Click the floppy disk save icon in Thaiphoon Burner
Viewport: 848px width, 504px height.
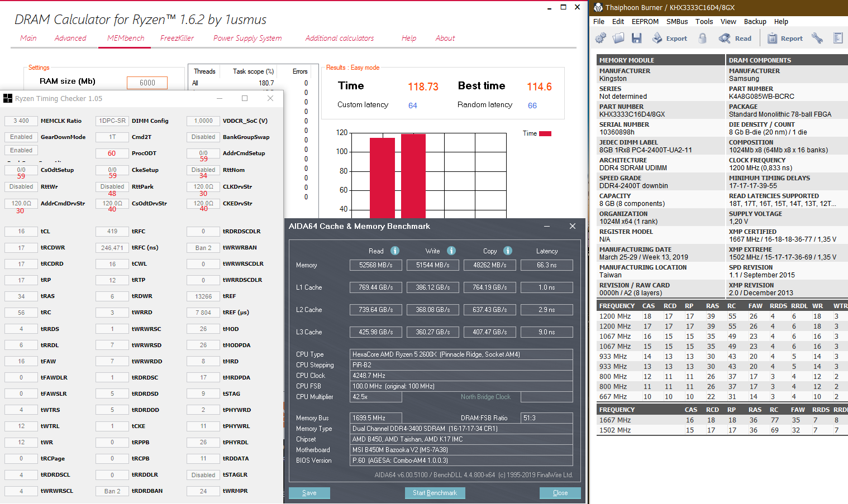(x=636, y=38)
